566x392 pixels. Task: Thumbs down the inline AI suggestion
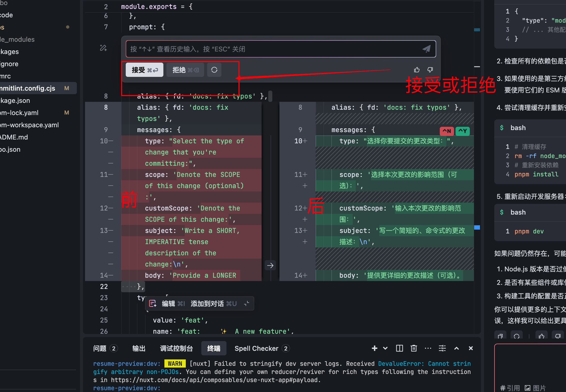(x=430, y=69)
